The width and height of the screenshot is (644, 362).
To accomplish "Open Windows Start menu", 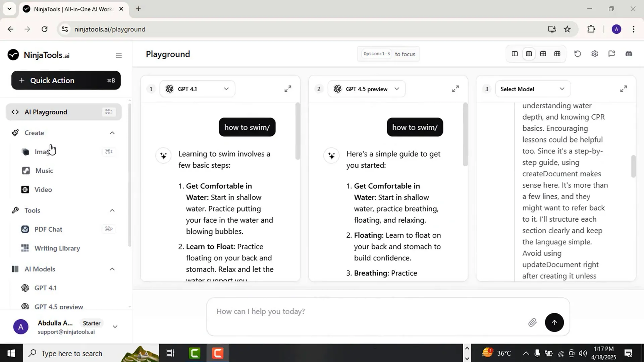I will point(11,353).
